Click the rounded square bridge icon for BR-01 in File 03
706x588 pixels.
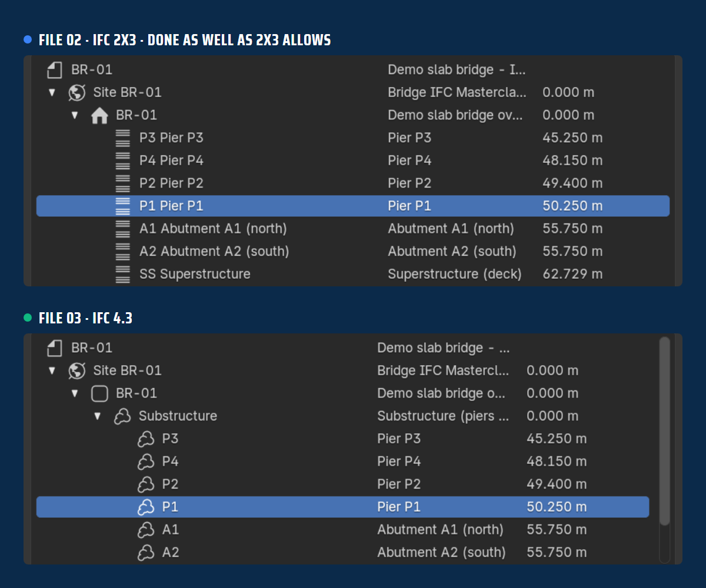[100, 393]
